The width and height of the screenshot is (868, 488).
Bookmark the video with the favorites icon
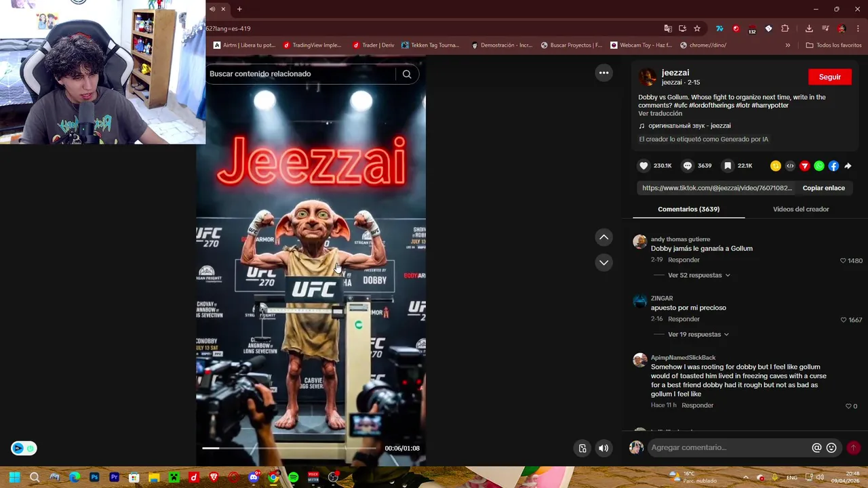click(x=728, y=166)
